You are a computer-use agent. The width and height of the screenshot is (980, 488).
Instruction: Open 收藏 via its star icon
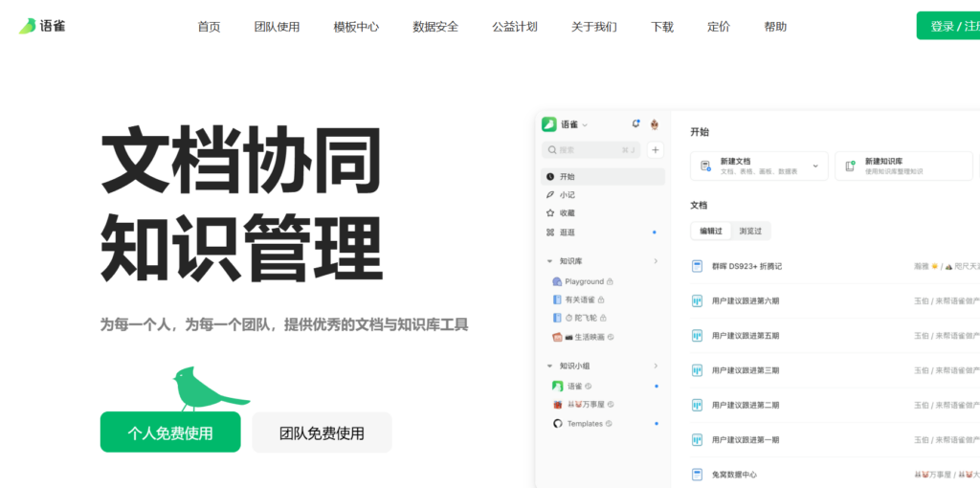click(x=550, y=213)
